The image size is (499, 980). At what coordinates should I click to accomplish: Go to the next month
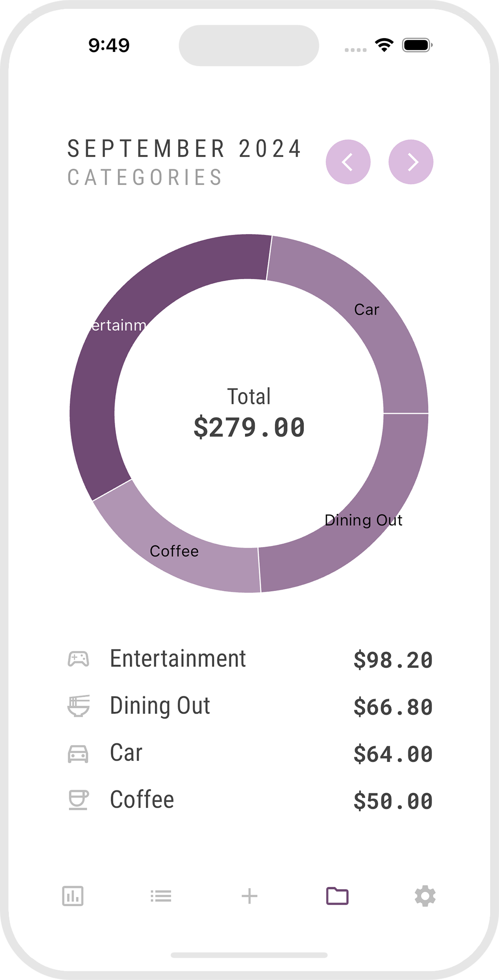click(x=411, y=162)
